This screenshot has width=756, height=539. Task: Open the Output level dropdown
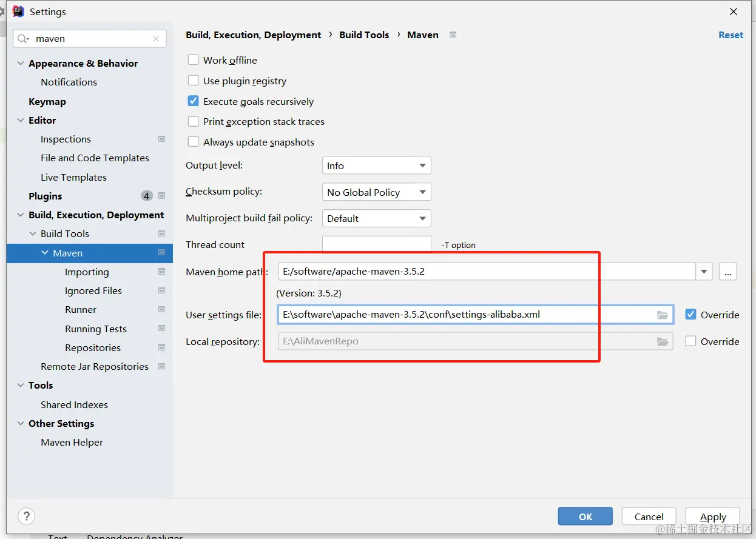point(376,166)
